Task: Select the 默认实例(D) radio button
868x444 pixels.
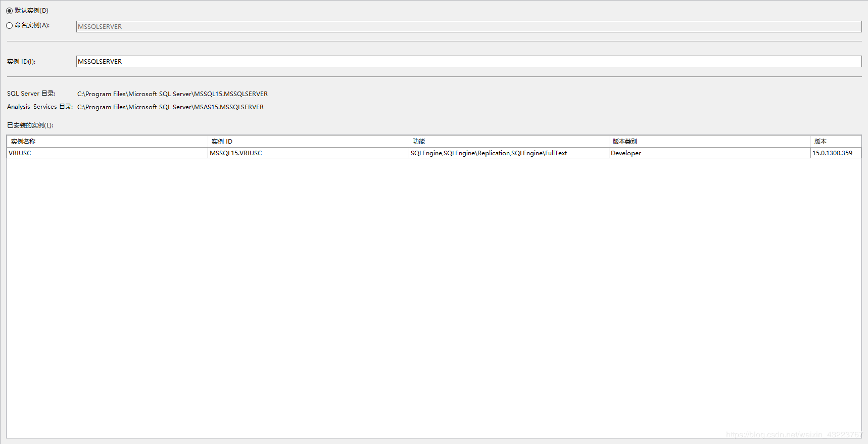Action: (x=10, y=11)
